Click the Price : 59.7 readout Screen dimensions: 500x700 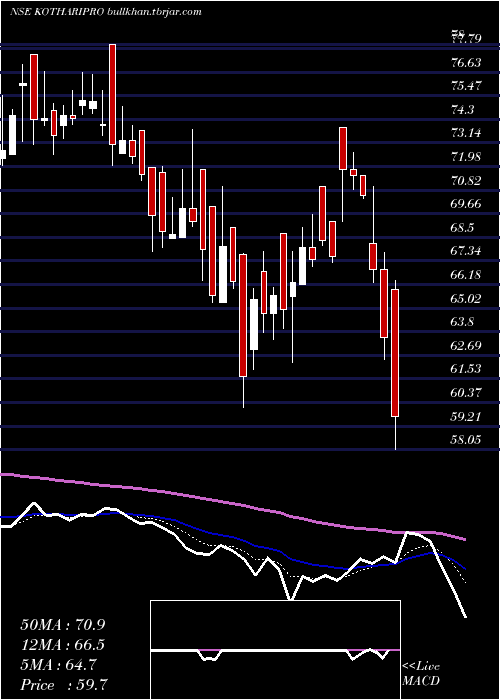click(x=64, y=685)
